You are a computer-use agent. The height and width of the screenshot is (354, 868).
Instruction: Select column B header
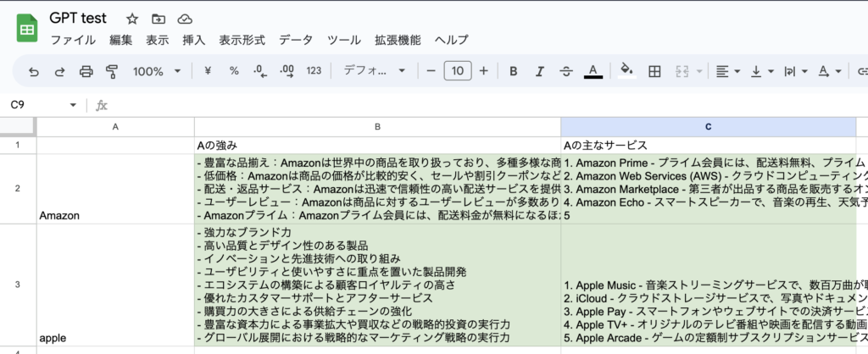(x=377, y=127)
